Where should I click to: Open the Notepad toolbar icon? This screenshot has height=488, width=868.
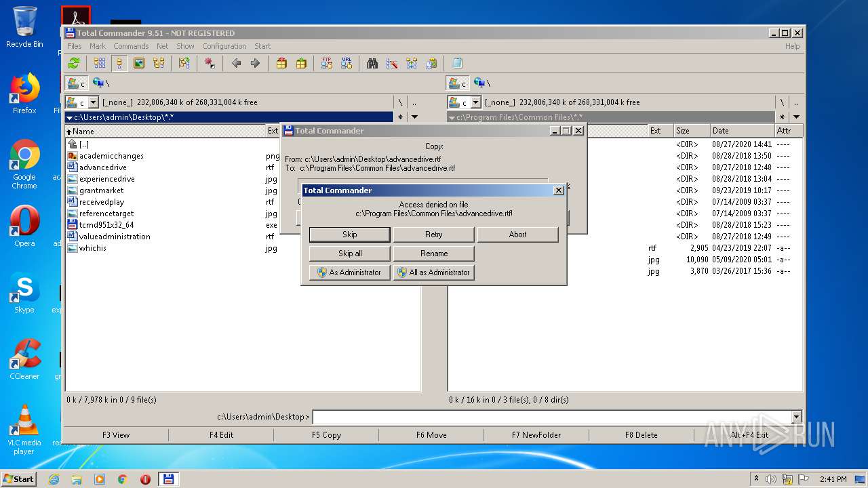coord(457,63)
